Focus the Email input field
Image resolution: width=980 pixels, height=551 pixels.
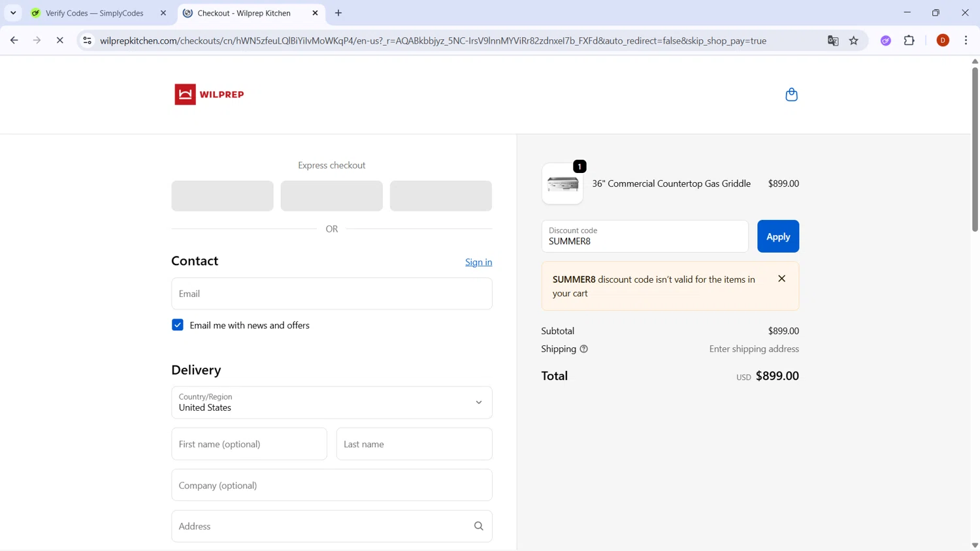pos(332,294)
